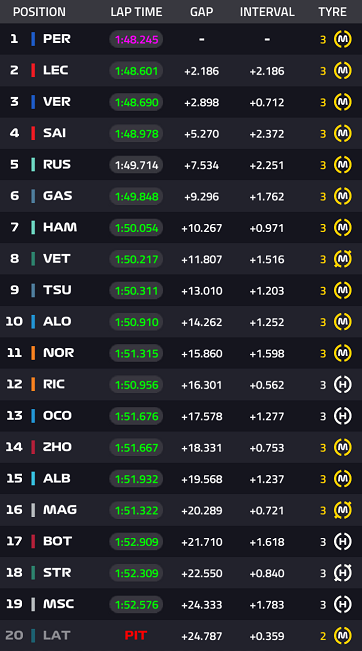This screenshot has height=651, width=362.
Task: Select the LAP TIME column header
Action: coord(136,12)
